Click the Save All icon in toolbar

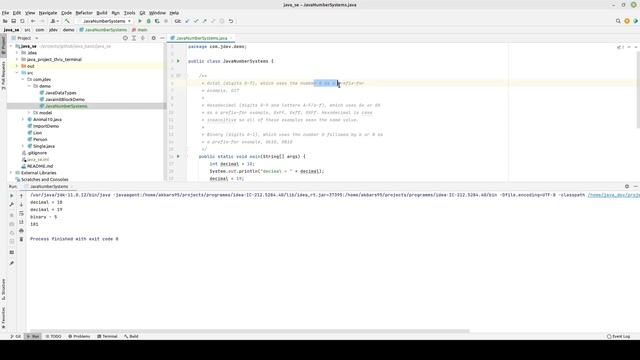tap(13, 21)
